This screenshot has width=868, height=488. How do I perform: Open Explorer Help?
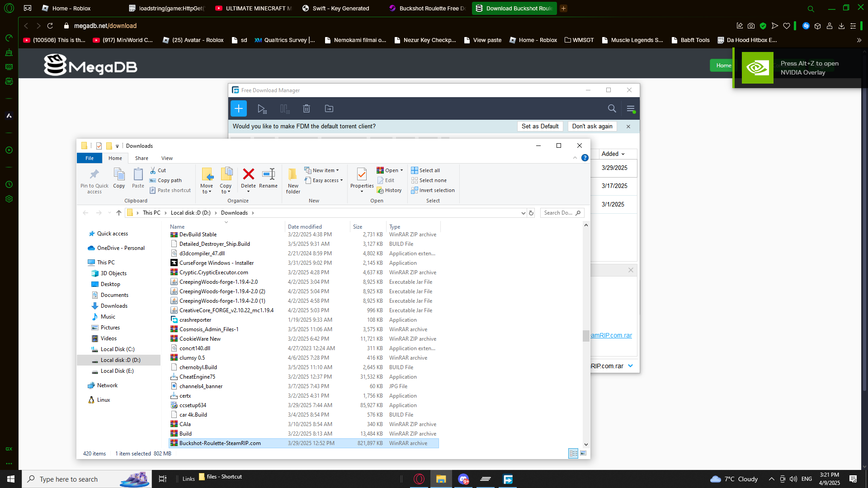(x=585, y=158)
